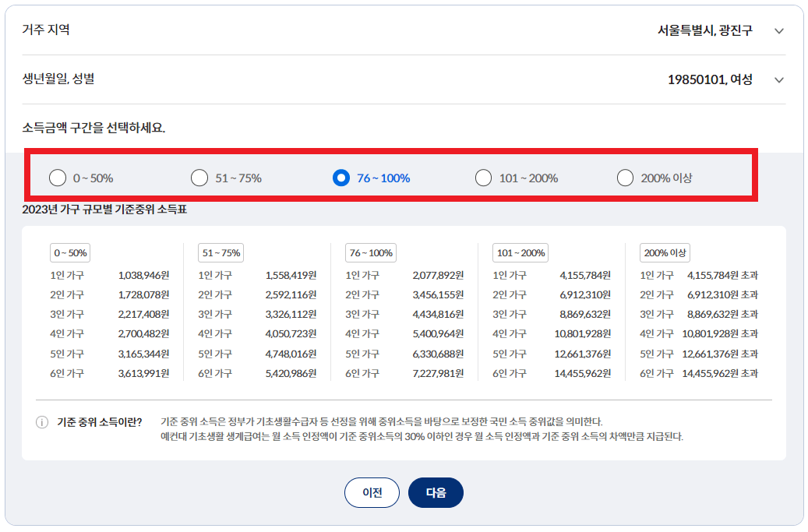Click the 0~50% column header label
The image size is (808, 532).
[x=68, y=252]
